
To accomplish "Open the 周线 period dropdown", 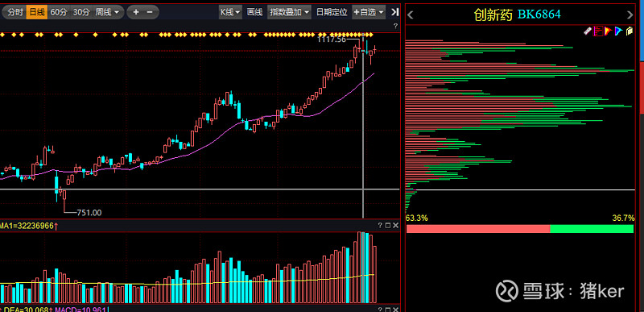I will 107,12.
